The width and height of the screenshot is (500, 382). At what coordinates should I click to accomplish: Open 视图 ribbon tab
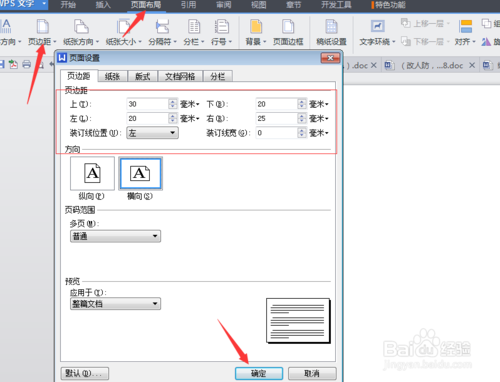(x=259, y=5)
